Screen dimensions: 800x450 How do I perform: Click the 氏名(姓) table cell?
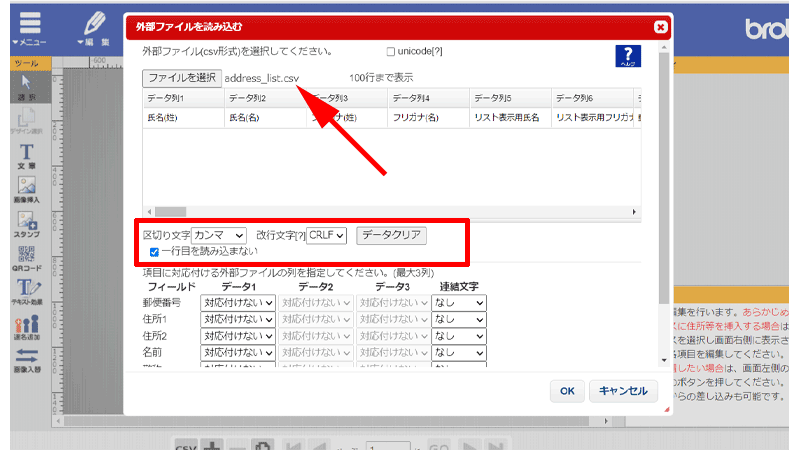pos(183,118)
